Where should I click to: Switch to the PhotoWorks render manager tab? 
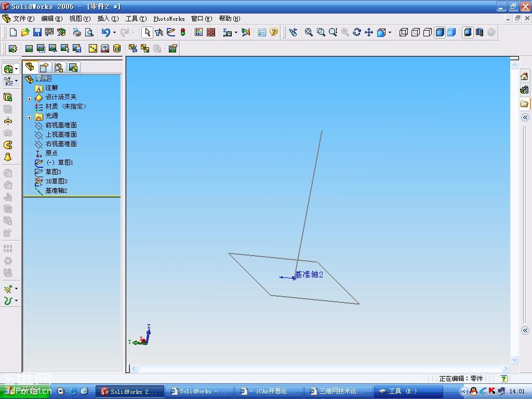pos(73,67)
